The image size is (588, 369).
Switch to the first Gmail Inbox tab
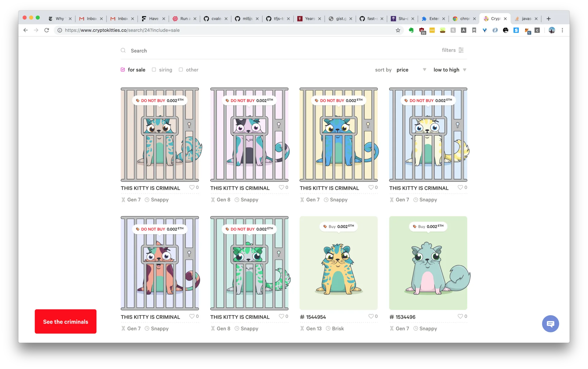(91, 19)
